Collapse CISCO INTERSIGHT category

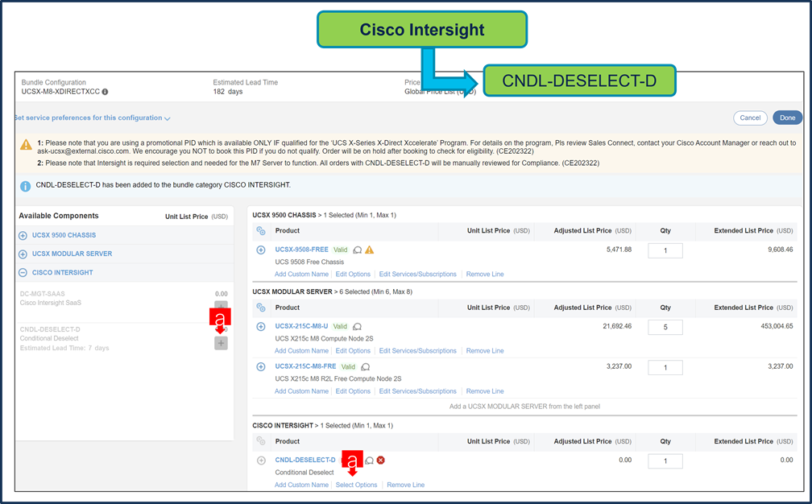(x=23, y=273)
